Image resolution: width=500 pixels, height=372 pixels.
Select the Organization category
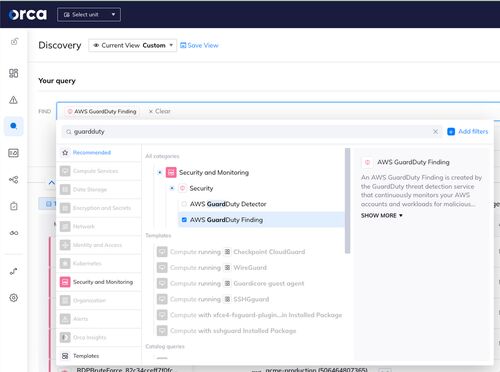click(x=99, y=301)
